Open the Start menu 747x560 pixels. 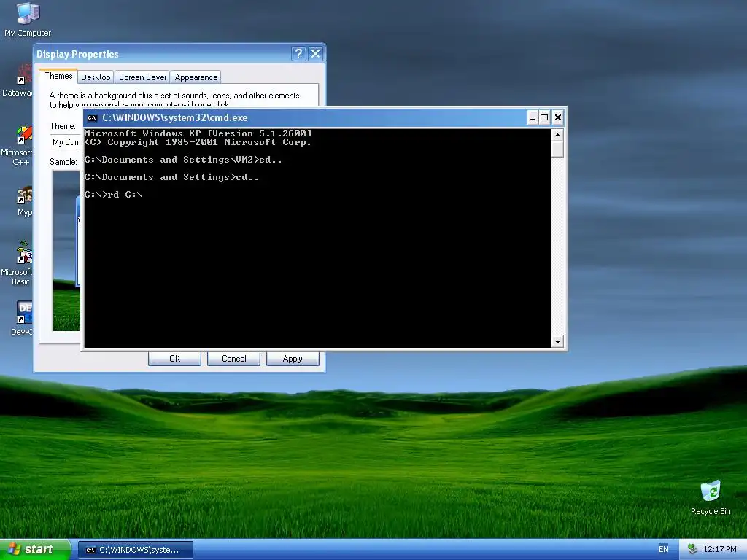[x=35, y=549]
